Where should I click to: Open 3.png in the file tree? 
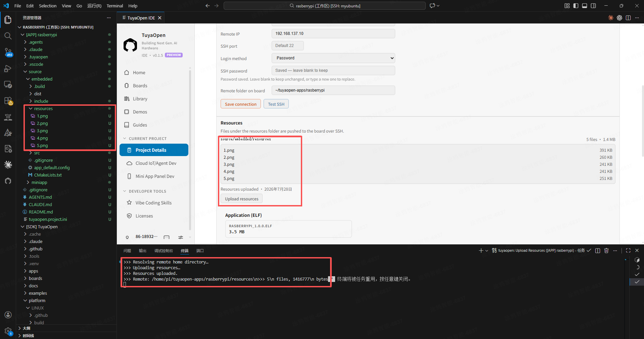[42, 131]
